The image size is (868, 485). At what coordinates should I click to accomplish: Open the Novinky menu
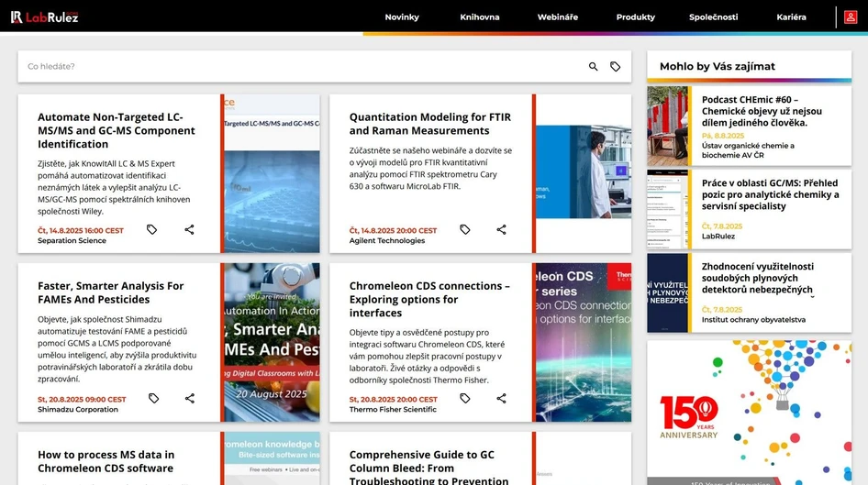point(402,17)
